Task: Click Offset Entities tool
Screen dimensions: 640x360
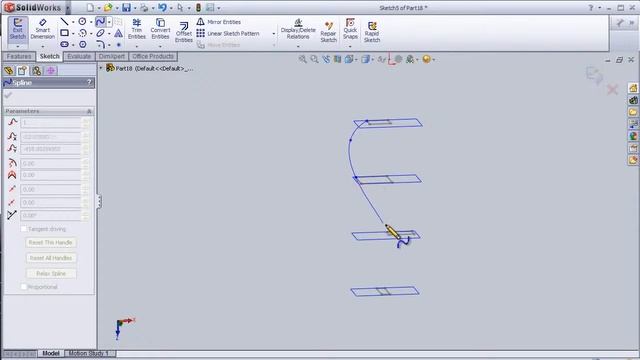Action: click(184, 32)
